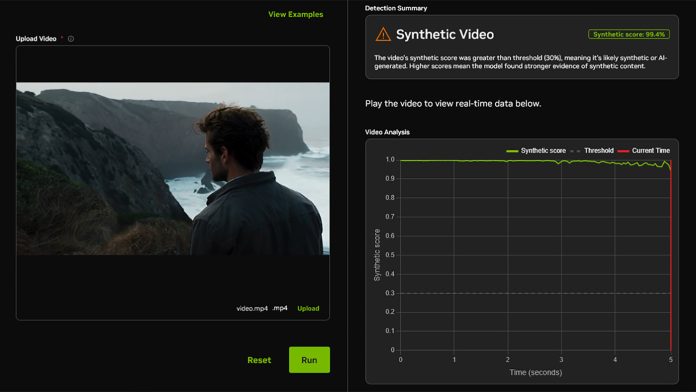Click the Synthetic Video warning triangle icon
Viewport: 696px width, 392px height.
click(x=383, y=34)
